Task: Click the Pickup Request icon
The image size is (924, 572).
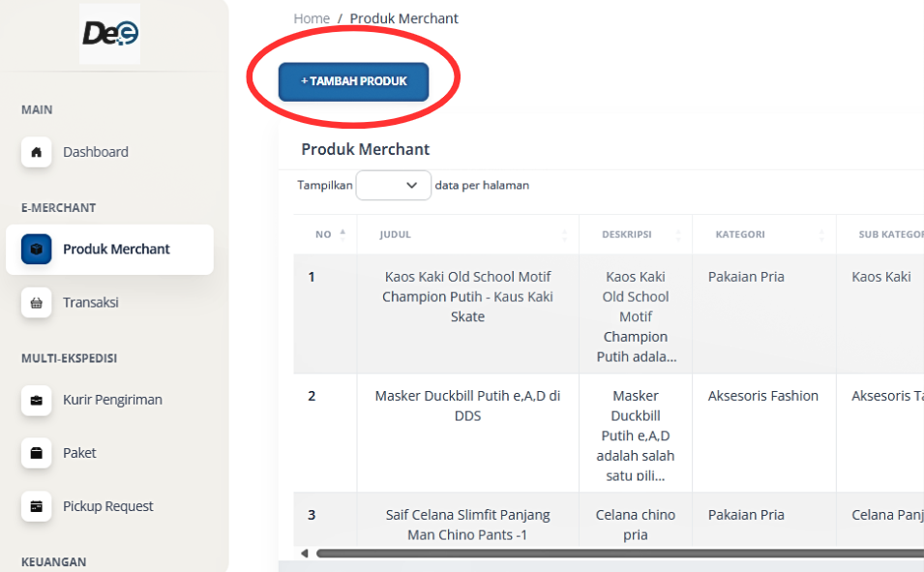Action: point(36,506)
